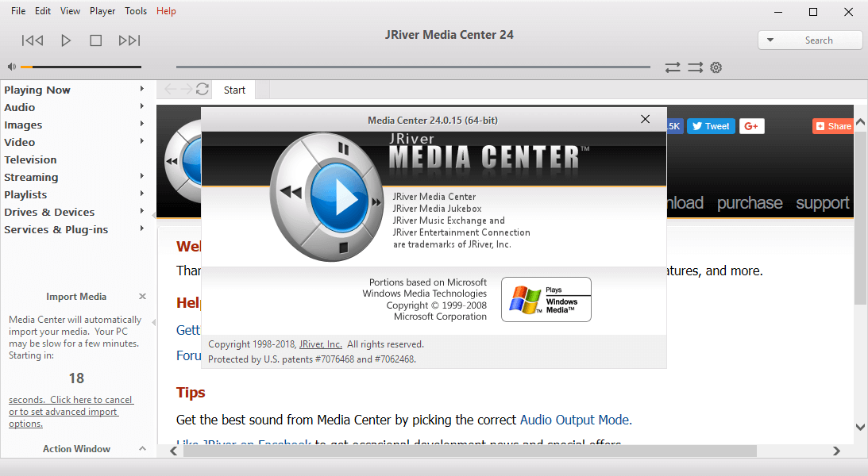Image resolution: width=868 pixels, height=476 pixels.
Task: Open the Edit menu
Action: (43, 11)
